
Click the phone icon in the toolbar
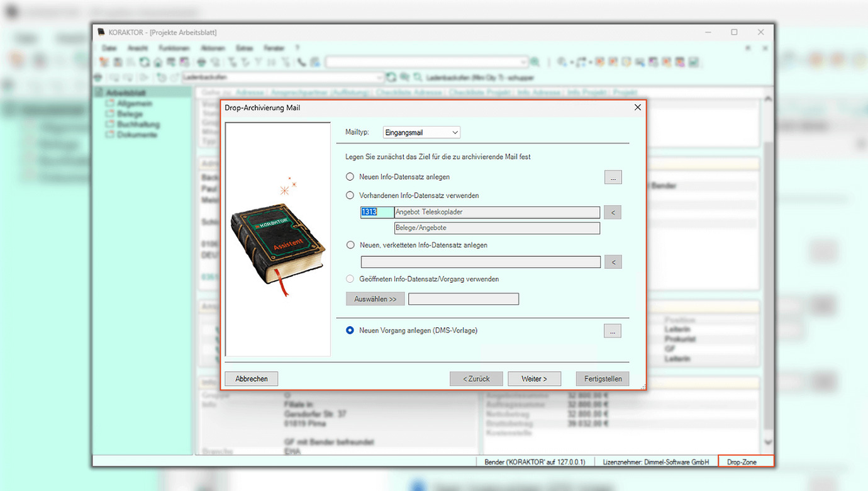tap(302, 62)
